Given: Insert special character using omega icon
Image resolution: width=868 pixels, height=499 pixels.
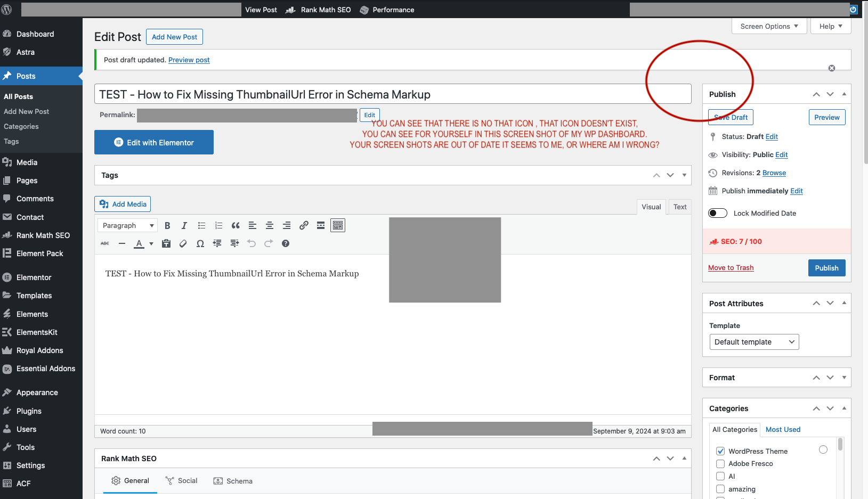Looking at the screenshot, I should point(200,243).
